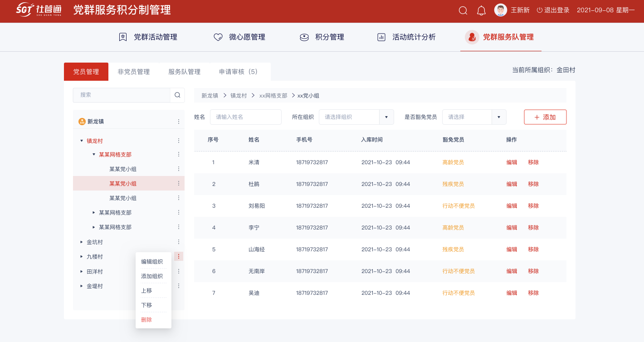This screenshot has height=342, width=644.
Task: Click the 添加 button
Action: [x=545, y=117]
